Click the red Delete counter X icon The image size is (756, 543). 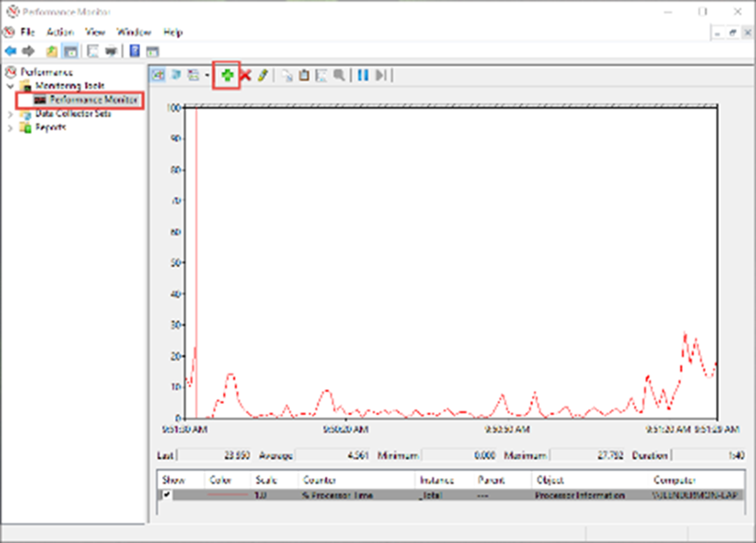tap(246, 75)
